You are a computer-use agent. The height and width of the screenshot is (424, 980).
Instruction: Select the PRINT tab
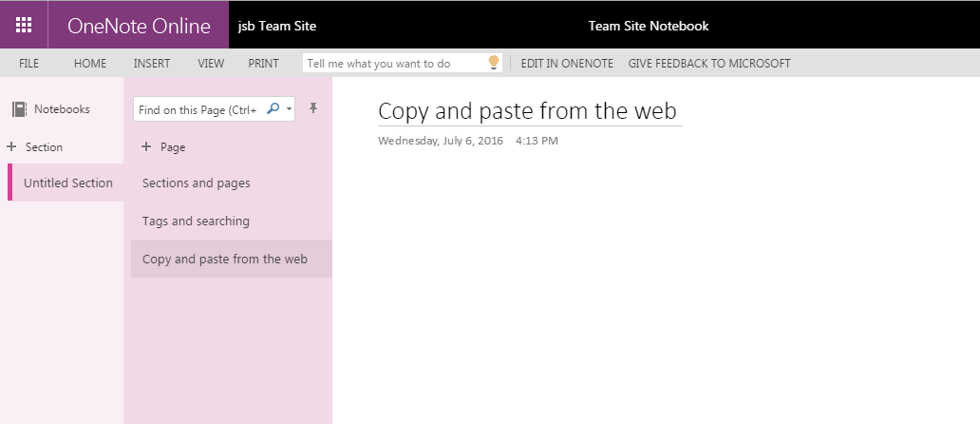pyautogui.click(x=263, y=63)
